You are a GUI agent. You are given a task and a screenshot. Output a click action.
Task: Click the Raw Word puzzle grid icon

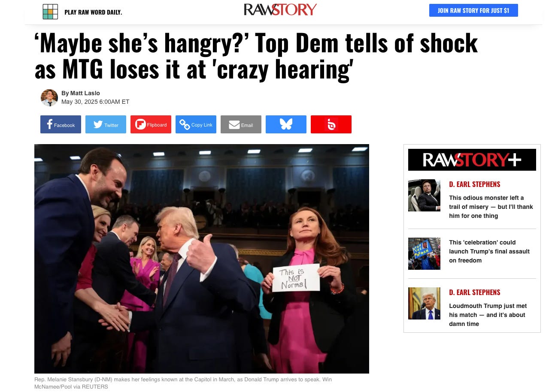point(50,12)
